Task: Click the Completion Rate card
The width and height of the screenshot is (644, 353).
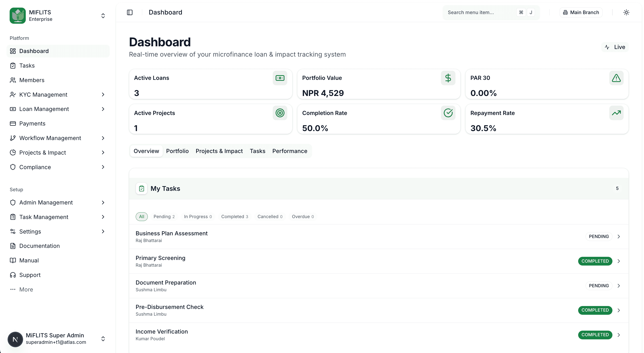Action: tap(378, 119)
